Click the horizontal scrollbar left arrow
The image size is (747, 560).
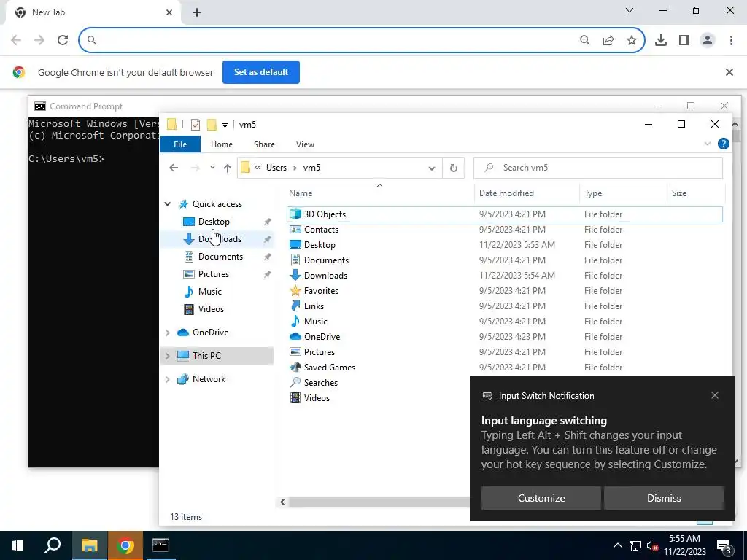[x=282, y=502]
